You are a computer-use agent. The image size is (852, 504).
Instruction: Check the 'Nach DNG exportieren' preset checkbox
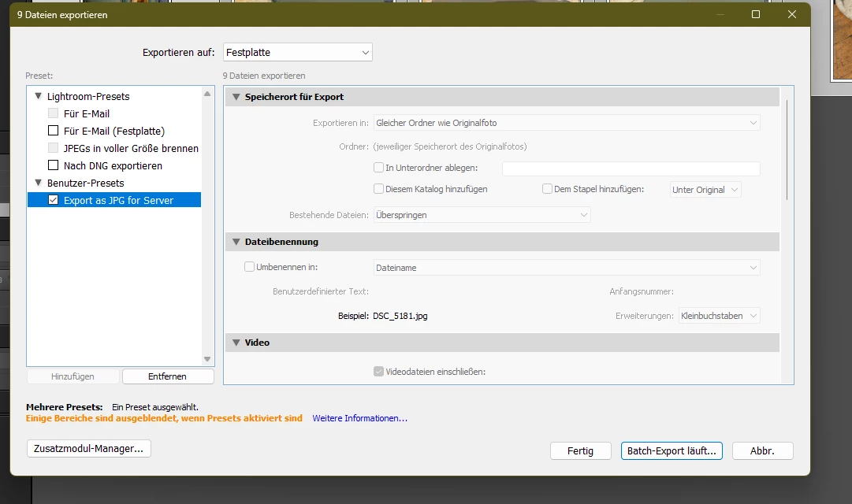click(54, 165)
